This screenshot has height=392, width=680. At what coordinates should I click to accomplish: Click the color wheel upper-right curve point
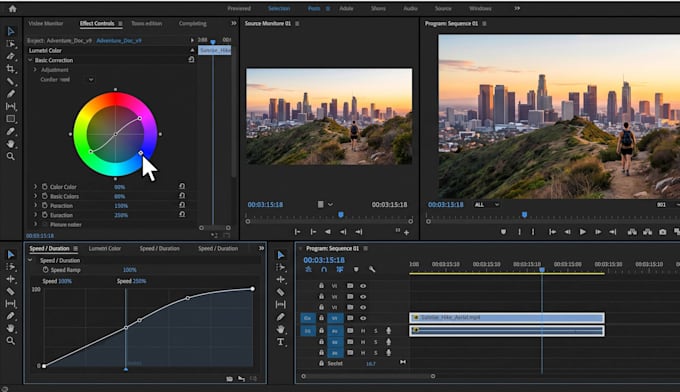click(x=140, y=118)
